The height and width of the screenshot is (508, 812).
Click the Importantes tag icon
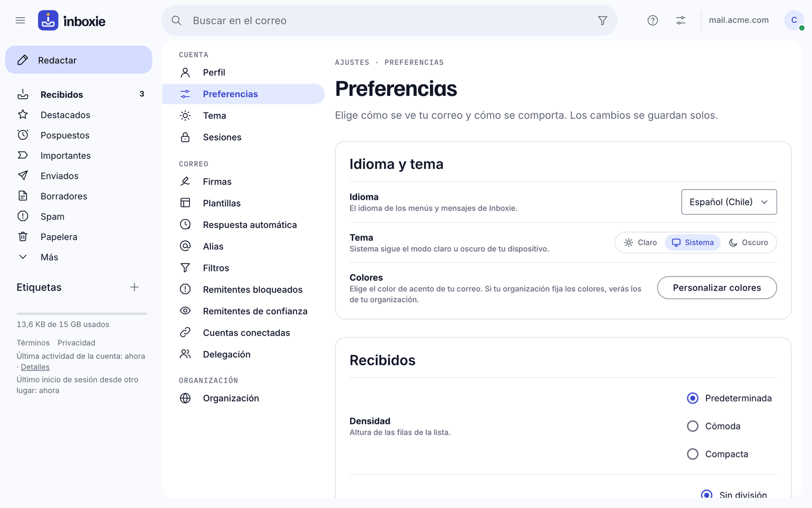coord(23,155)
